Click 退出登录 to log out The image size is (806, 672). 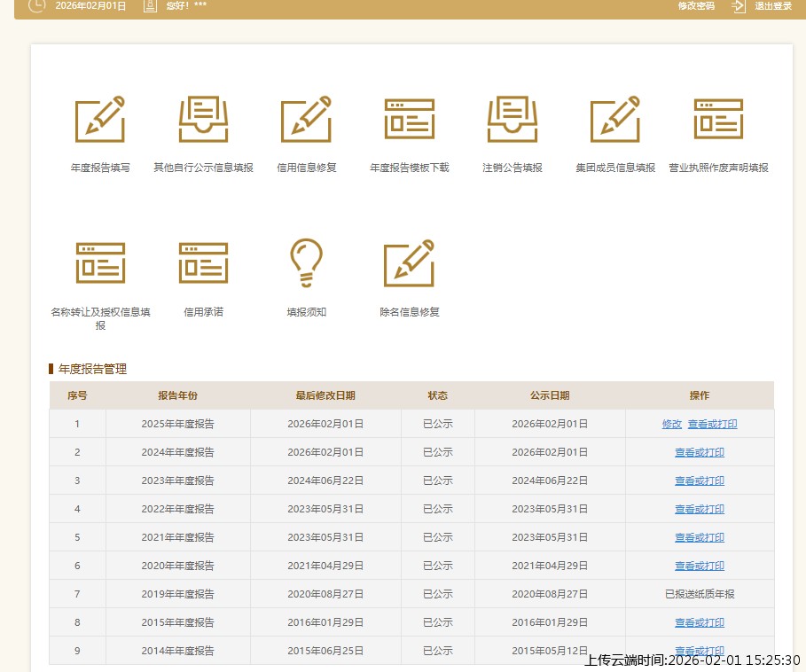pyautogui.click(x=771, y=6)
